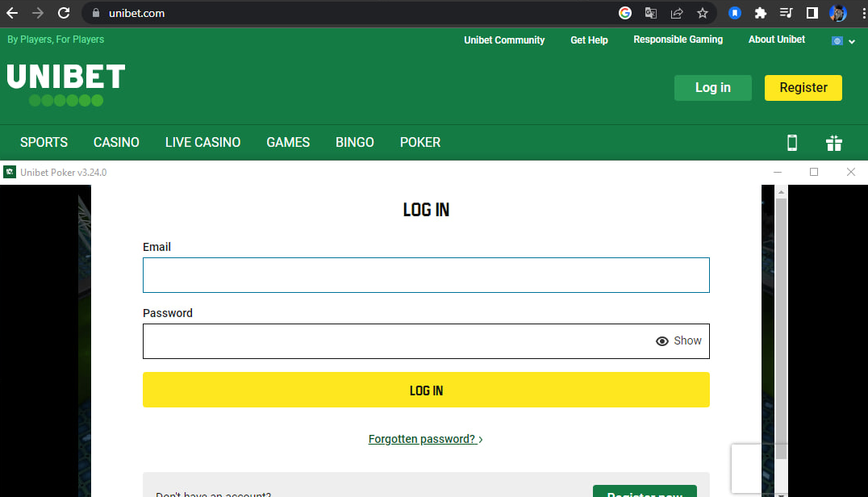Open the Responsible Gaming link
This screenshot has width=868, height=497.
pyautogui.click(x=678, y=40)
